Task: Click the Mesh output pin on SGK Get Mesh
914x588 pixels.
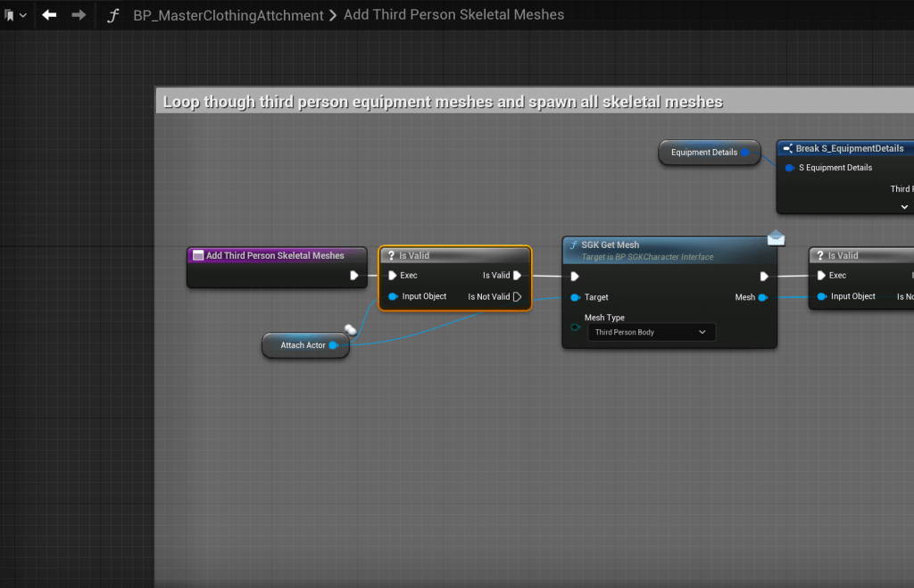Action: [762, 297]
